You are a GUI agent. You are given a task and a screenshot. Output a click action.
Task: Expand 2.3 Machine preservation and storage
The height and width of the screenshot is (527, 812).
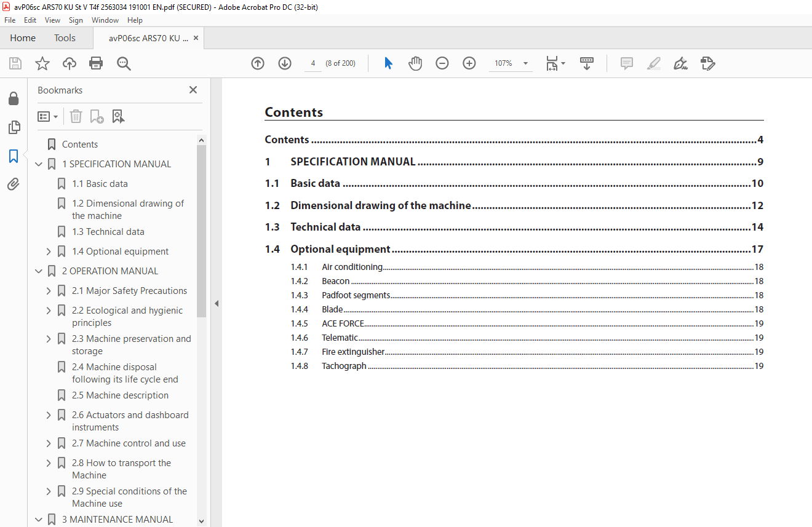click(x=49, y=339)
